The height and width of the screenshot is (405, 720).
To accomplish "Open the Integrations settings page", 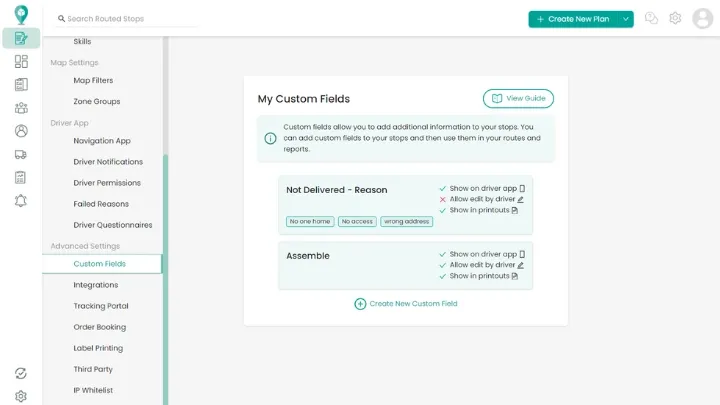I will [x=95, y=285].
